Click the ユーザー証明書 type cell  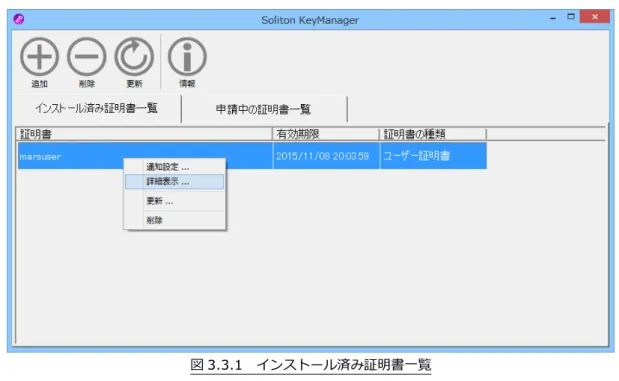(433, 156)
